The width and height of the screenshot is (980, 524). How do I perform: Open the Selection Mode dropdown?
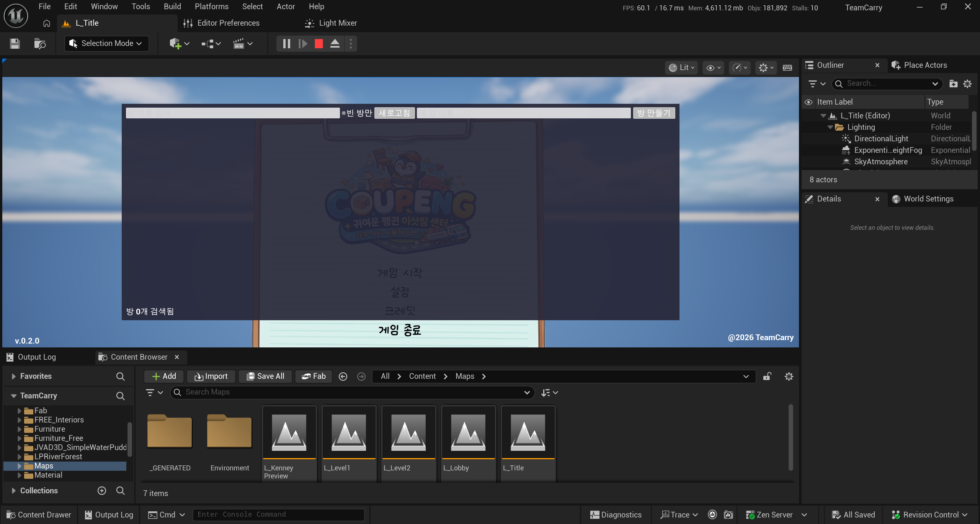(x=107, y=44)
